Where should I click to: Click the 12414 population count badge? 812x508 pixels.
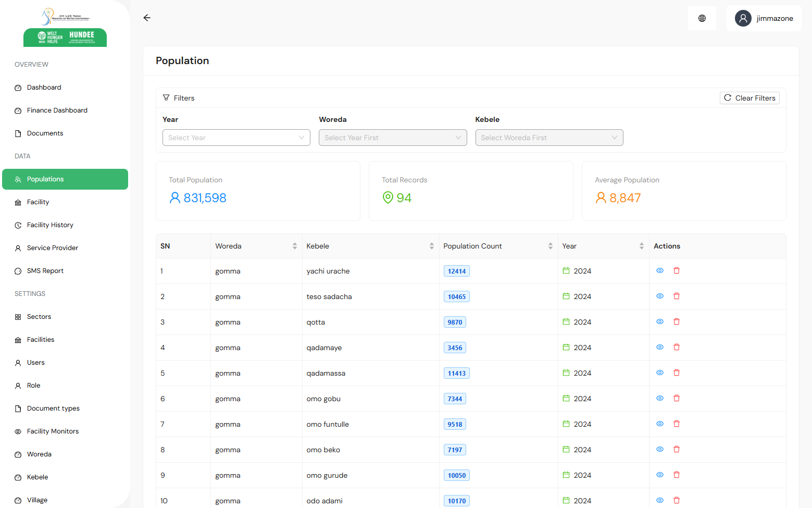(x=456, y=271)
